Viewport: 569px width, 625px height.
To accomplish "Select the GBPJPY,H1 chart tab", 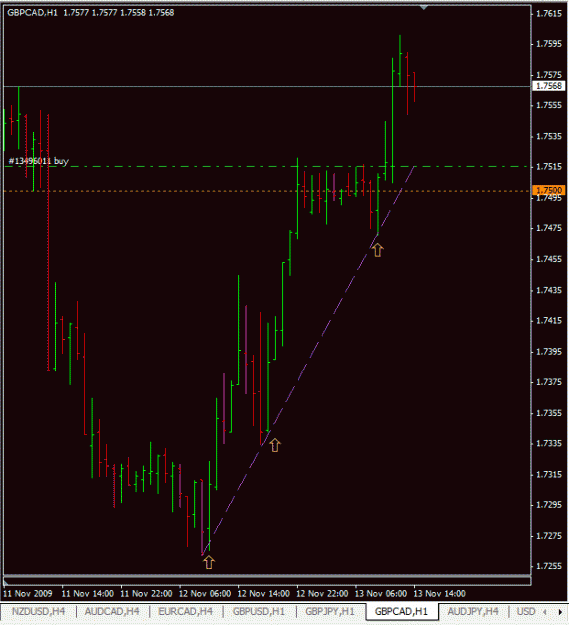I will click(330, 611).
